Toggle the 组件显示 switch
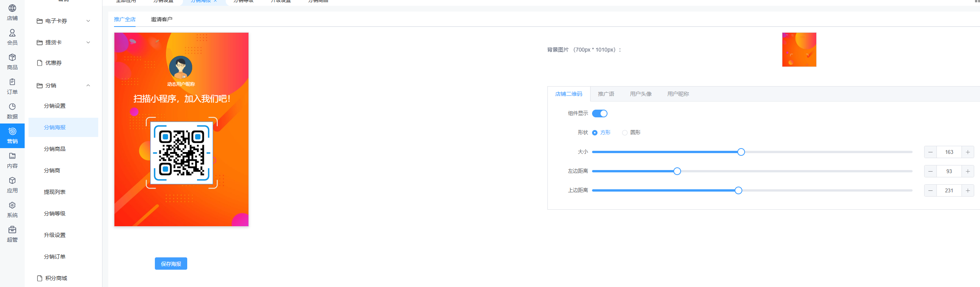Screen dimensions: 980x287 599,113
